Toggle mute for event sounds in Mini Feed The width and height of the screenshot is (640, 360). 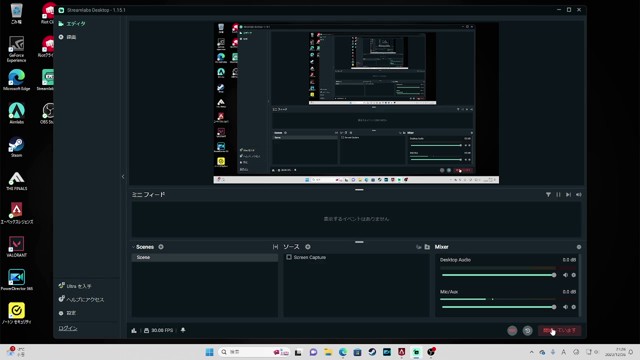click(579, 195)
